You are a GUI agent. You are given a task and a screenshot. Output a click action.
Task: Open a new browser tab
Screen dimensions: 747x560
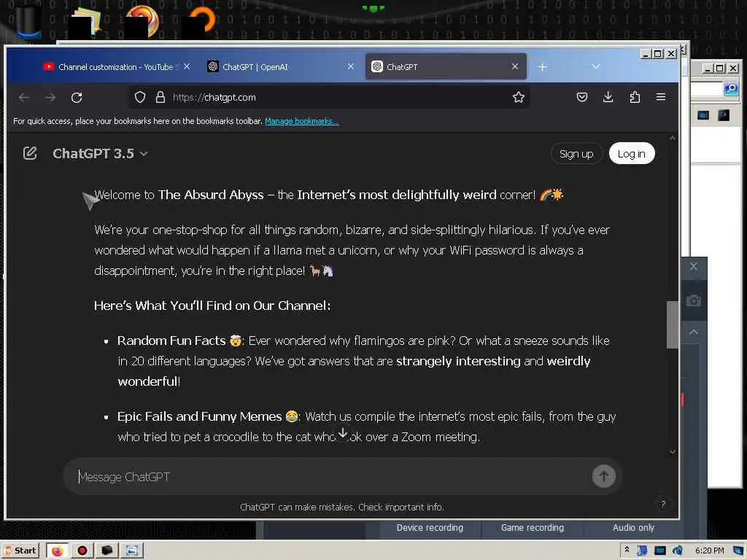[542, 67]
